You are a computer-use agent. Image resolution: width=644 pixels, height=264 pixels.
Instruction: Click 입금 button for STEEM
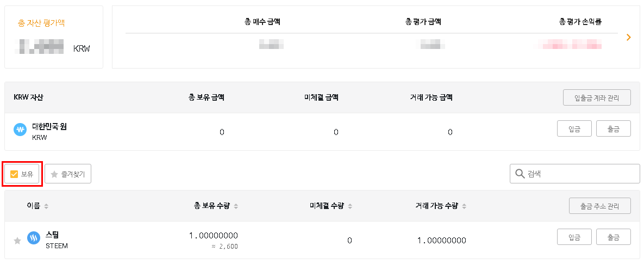pos(574,237)
